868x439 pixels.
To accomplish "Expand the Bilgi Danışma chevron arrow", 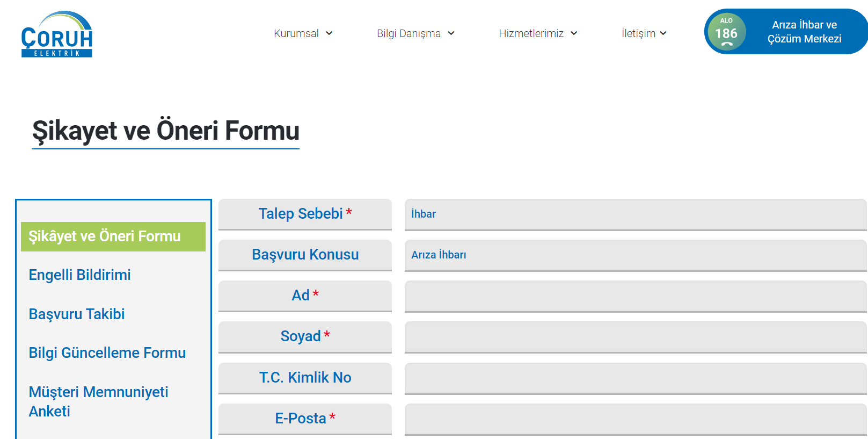I will [x=451, y=33].
